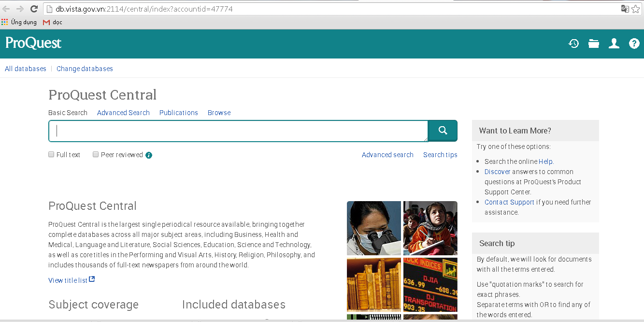Click the Contact Support link
Screen dimensions: 644x322
tap(509, 202)
